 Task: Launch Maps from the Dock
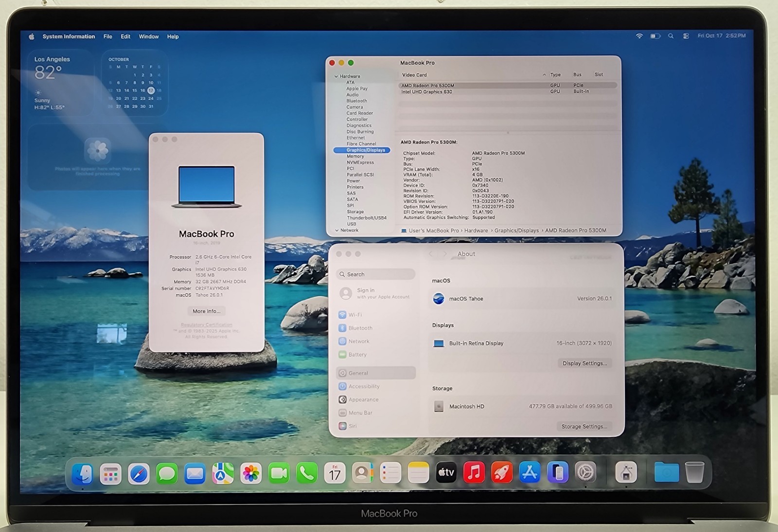click(223, 473)
